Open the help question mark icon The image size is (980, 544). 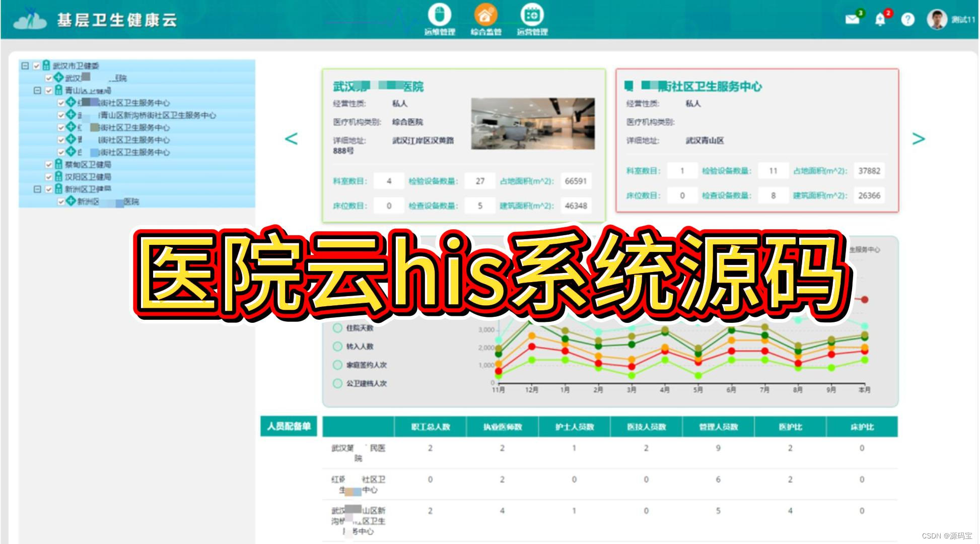(x=907, y=20)
